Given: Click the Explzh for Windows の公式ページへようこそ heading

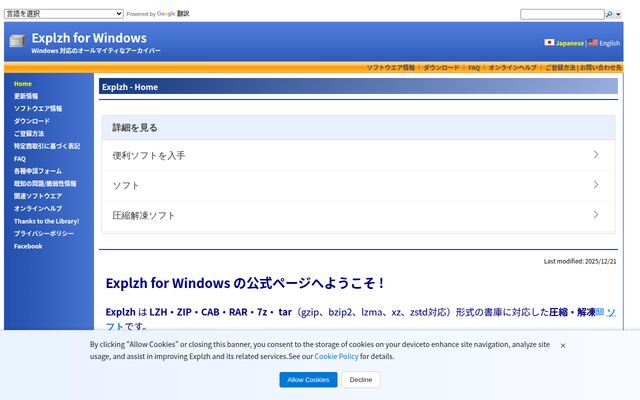Looking at the screenshot, I should pyautogui.click(x=244, y=283).
